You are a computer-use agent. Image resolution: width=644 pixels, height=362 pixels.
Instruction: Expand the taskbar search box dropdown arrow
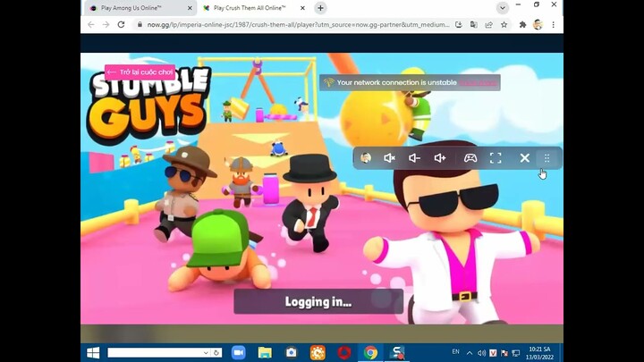click(207, 352)
